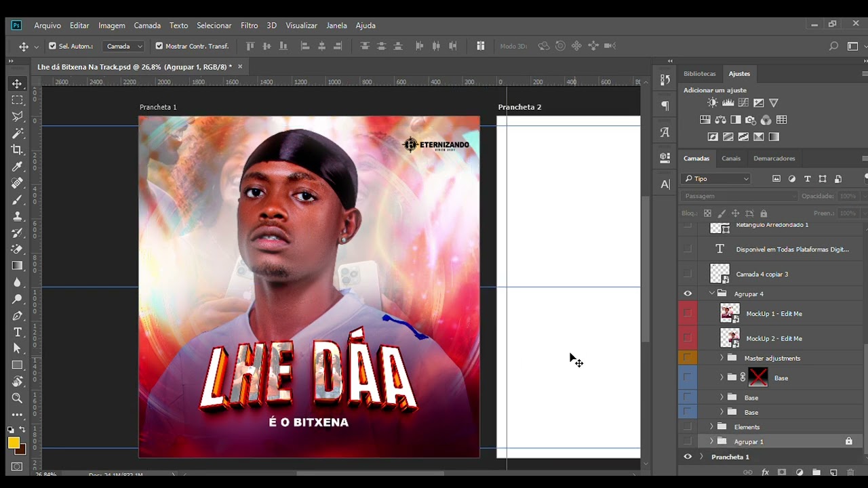Select the Magic Wand tool

tap(18, 134)
